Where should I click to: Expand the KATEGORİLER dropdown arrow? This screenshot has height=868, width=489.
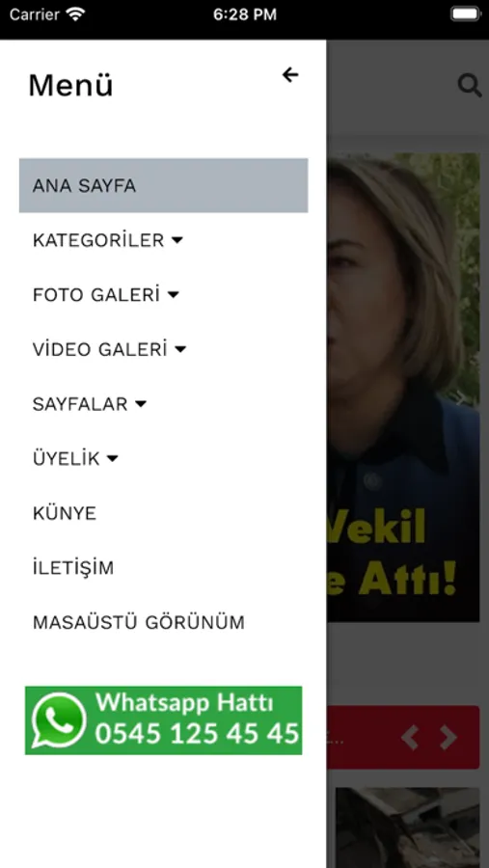click(177, 240)
